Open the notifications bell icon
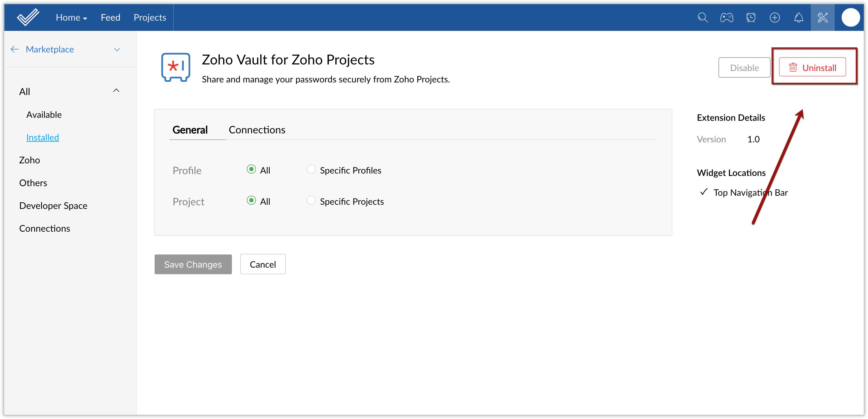Screen dimensions: 868x419 [x=798, y=17]
